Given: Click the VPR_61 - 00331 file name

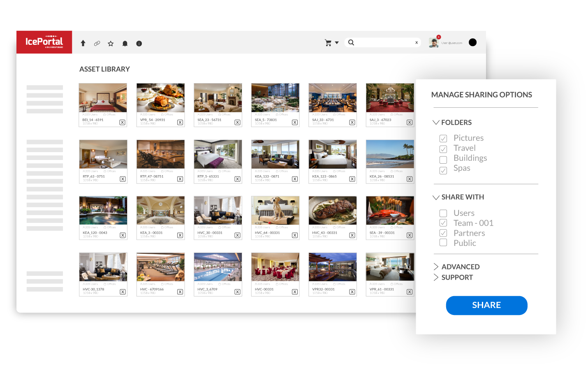Looking at the screenshot, I should (x=382, y=289).
